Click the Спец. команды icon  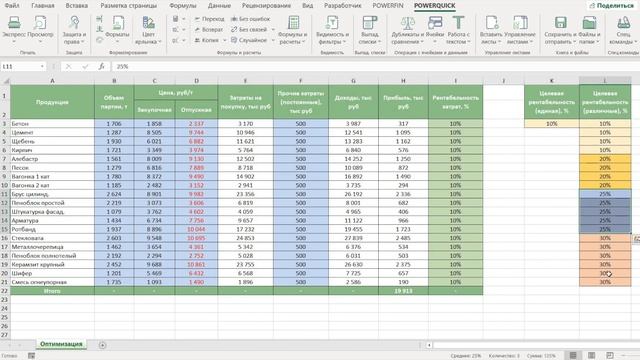click(x=623, y=23)
